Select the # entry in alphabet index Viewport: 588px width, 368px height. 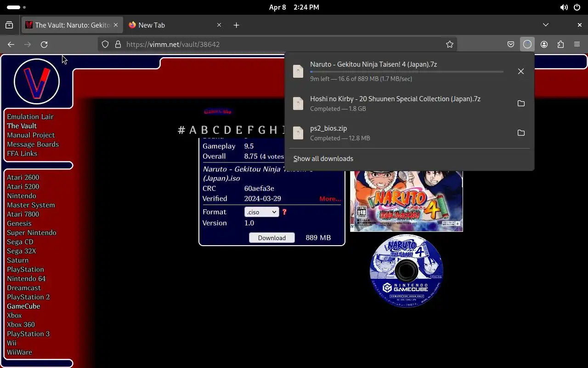(x=181, y=130)
